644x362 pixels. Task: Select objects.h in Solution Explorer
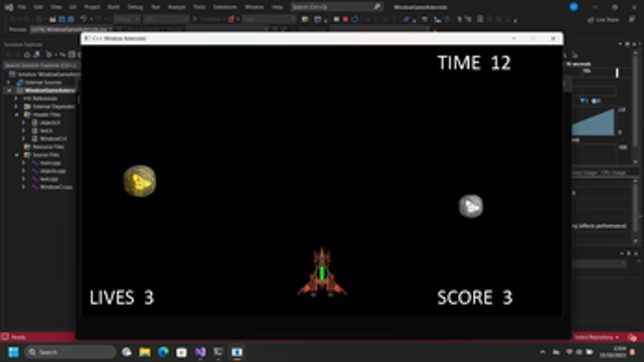(51, 122)
